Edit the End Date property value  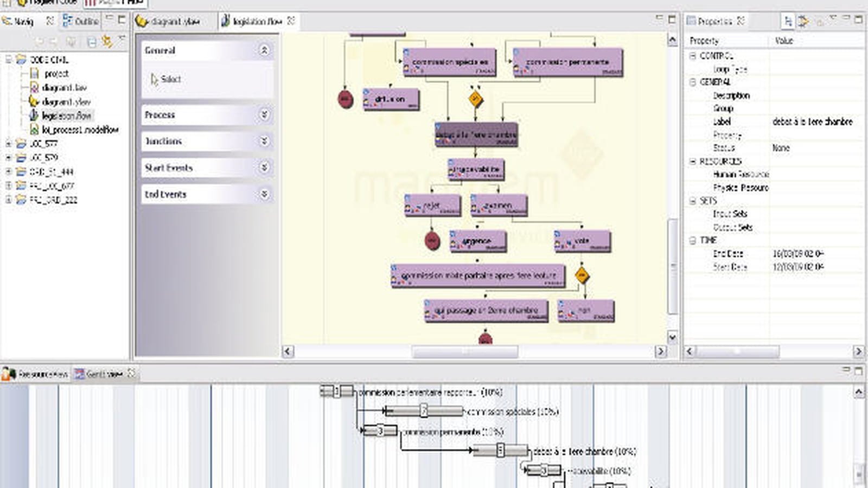[x=816, y=254]
